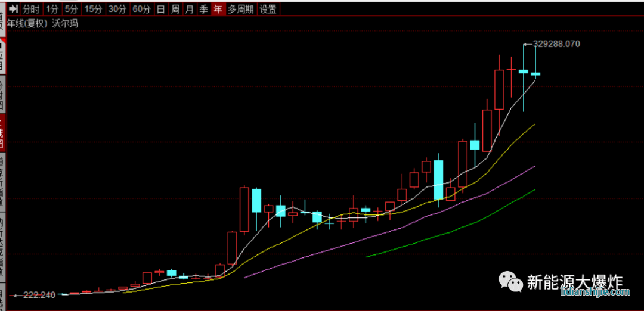
Task: Open the 月 monthly K-line tab
Action: pos(189,9)
